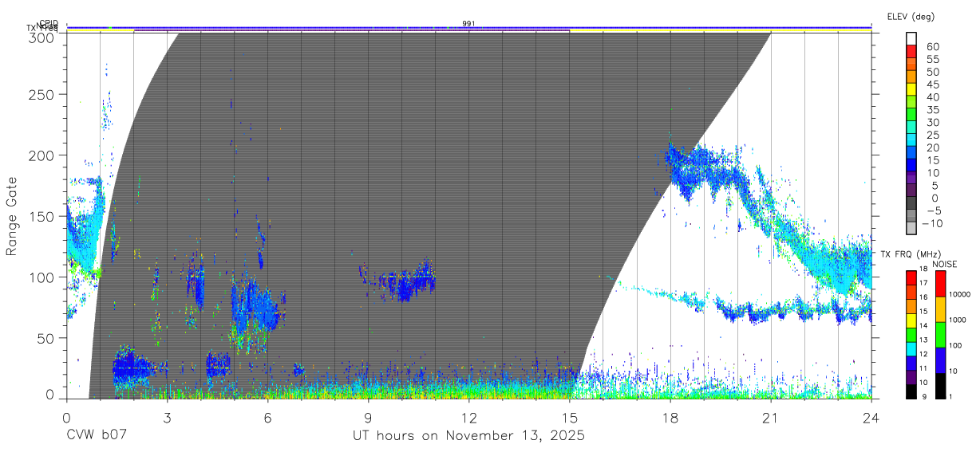This screenshot has width=980, height=452.
Task: Click the white top swatch in ELEV colorbar
Action: [911, 38]
